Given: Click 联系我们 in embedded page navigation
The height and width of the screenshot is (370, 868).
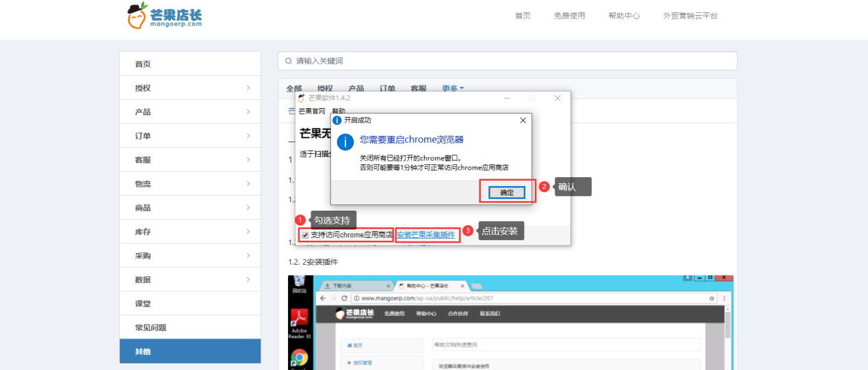Looking at the screenshot, I should [x=489, y=314].
